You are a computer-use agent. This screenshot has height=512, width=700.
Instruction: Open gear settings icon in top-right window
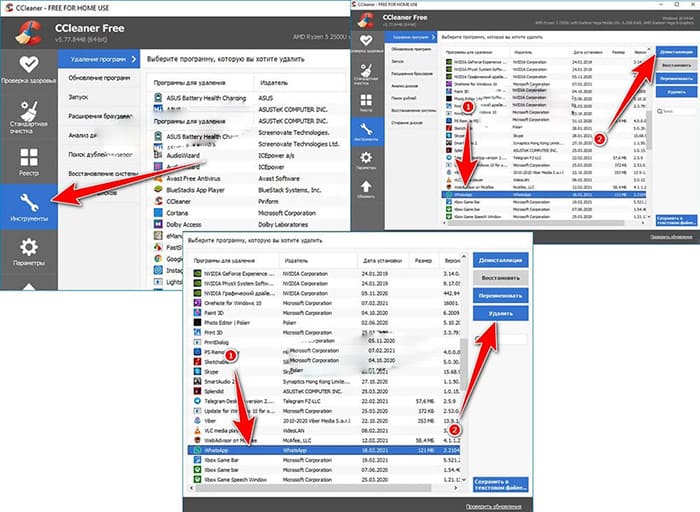366,158
